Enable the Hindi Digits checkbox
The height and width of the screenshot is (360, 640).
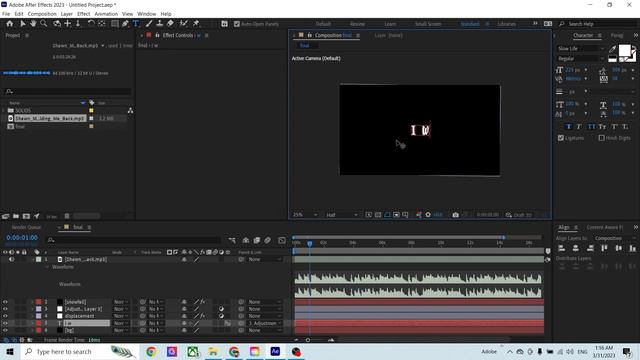601,138
